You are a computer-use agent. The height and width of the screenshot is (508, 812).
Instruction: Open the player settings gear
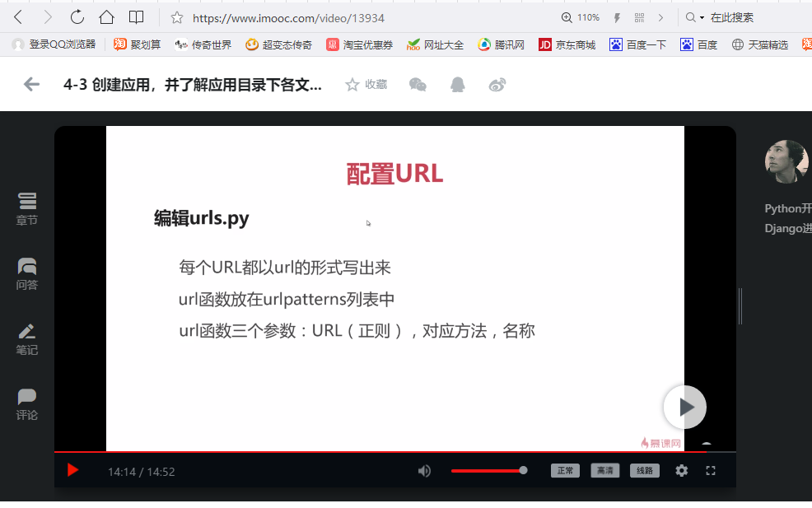682,471
